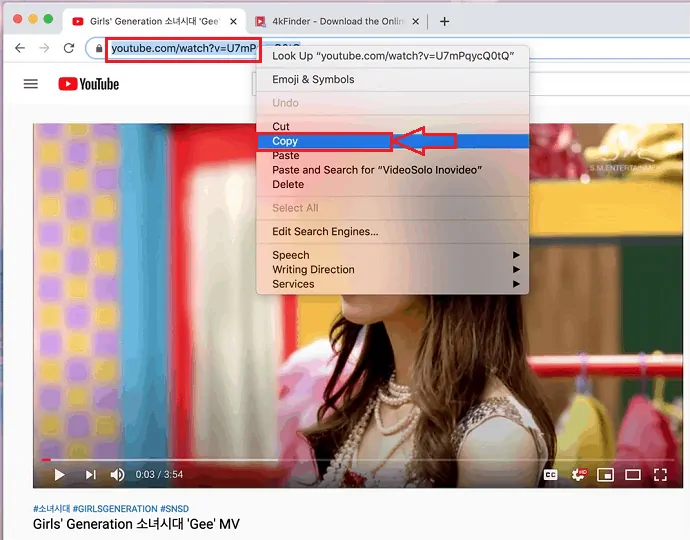Open video settings gear
The height and width of the screenshot is (540, 690).
coord(578,475)
